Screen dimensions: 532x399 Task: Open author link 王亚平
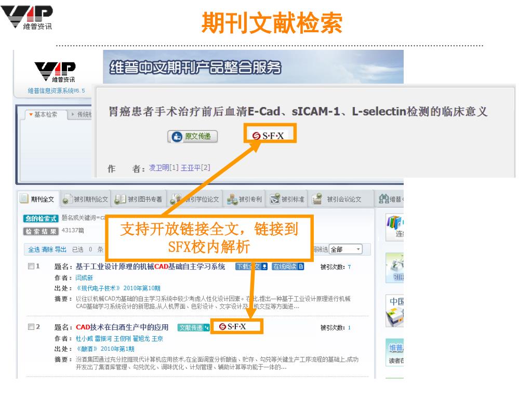point(190,168)
